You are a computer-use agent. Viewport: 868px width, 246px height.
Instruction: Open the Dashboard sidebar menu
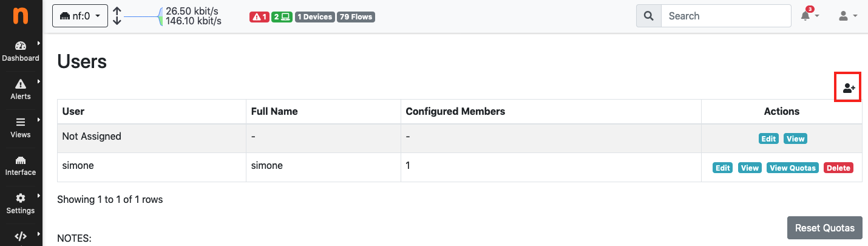pos(21,52)
